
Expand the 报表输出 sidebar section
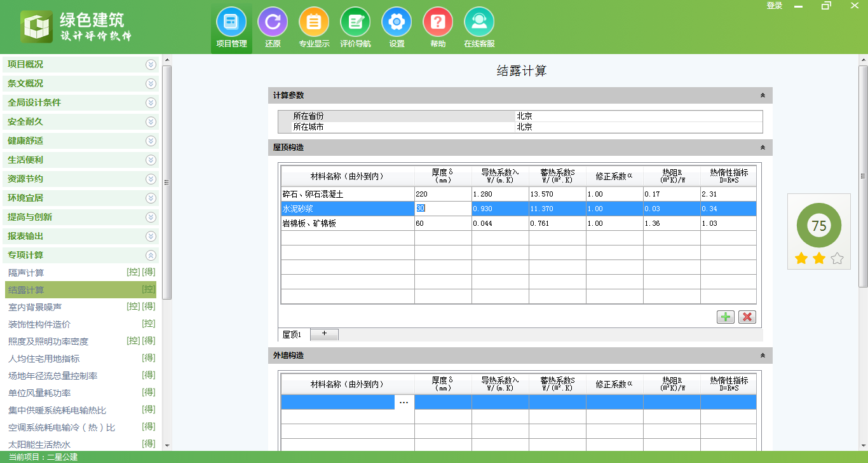[81, 236]
